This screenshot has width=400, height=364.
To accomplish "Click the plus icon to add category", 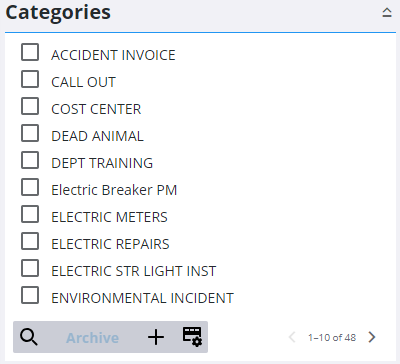I will point(156,337).
